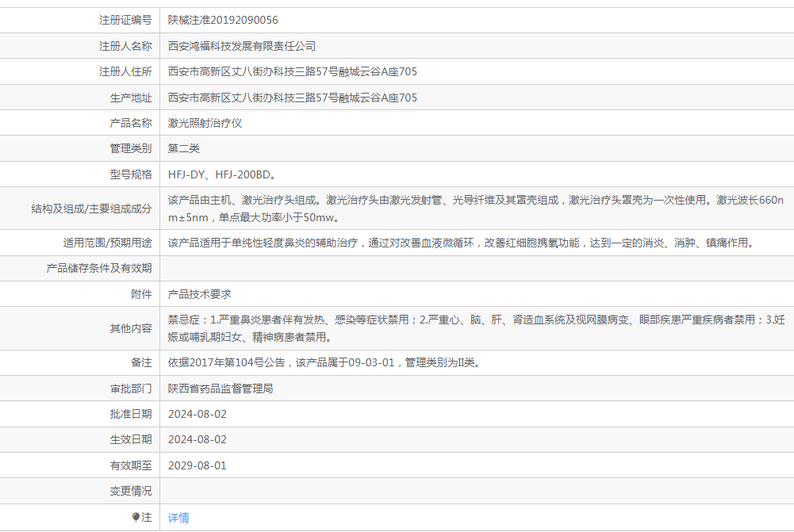Click management category value 第二类

(184, 149)
